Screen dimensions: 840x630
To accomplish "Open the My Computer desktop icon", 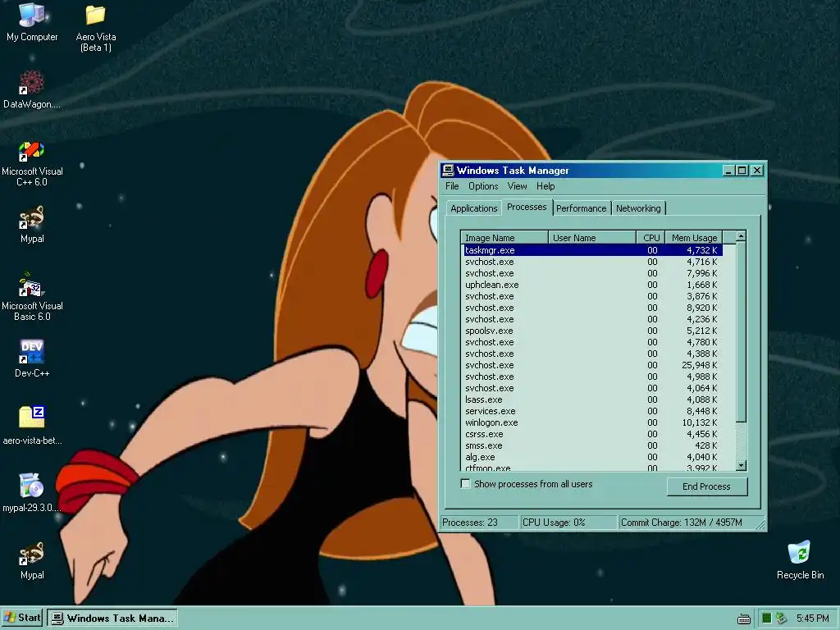I will (32, 22).
